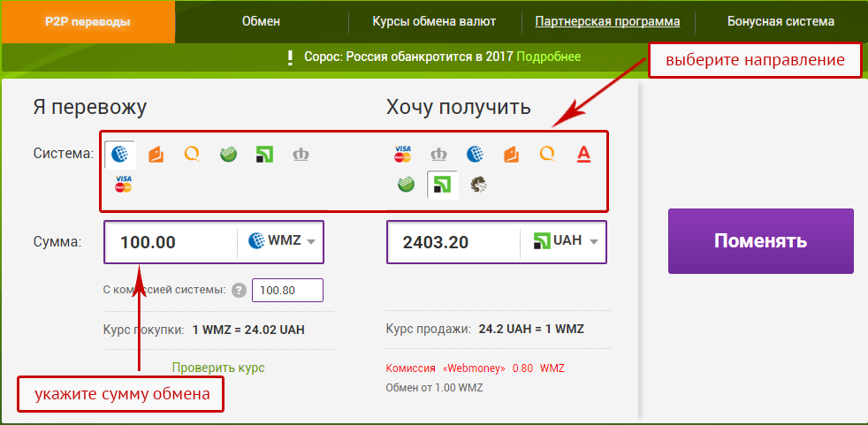Open the Бонусная система tab
The height and width of the screenshot is (425, 868).
780,22
